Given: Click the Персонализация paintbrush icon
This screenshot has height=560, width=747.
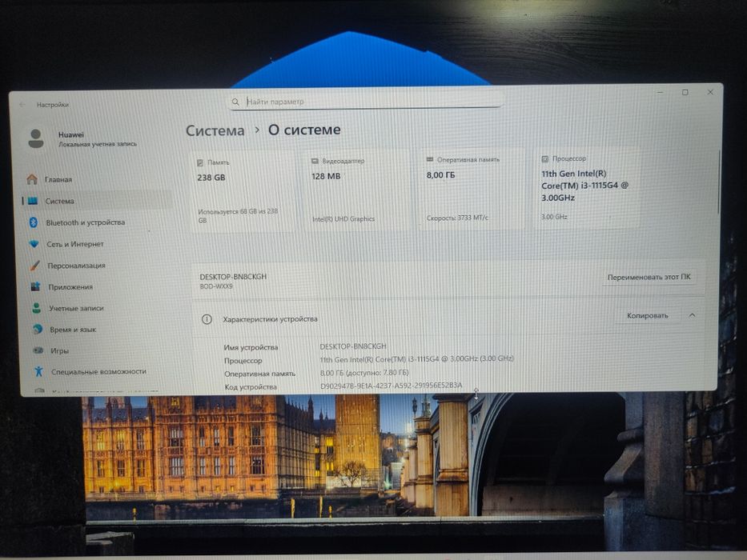Looking at the screenshot, I should [34, 266].
